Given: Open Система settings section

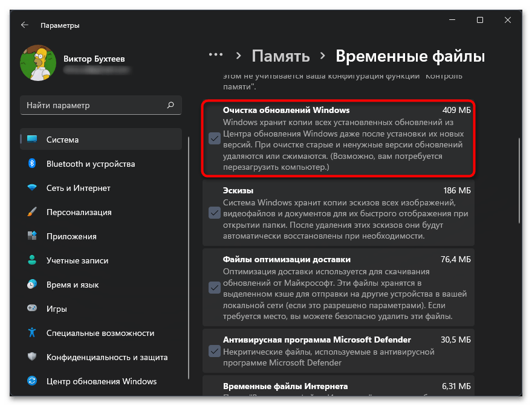Looking at the screenshot, I should pos(101,140).
